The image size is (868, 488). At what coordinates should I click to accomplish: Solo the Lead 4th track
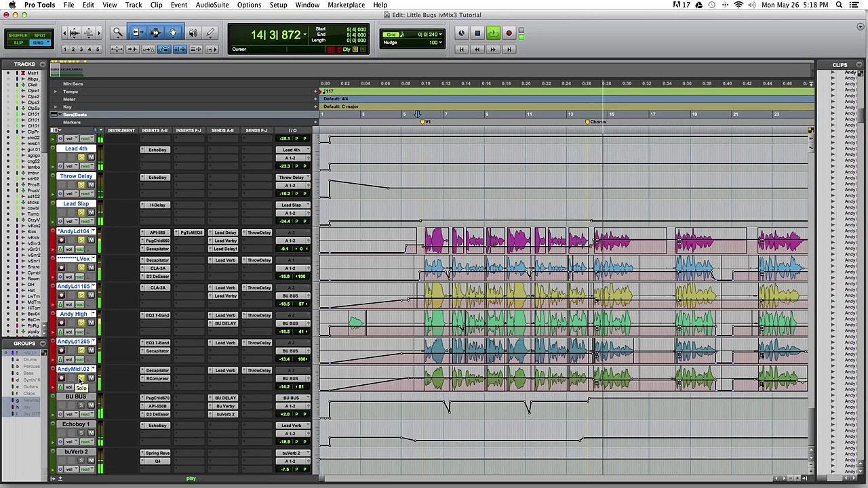point(81,157)
